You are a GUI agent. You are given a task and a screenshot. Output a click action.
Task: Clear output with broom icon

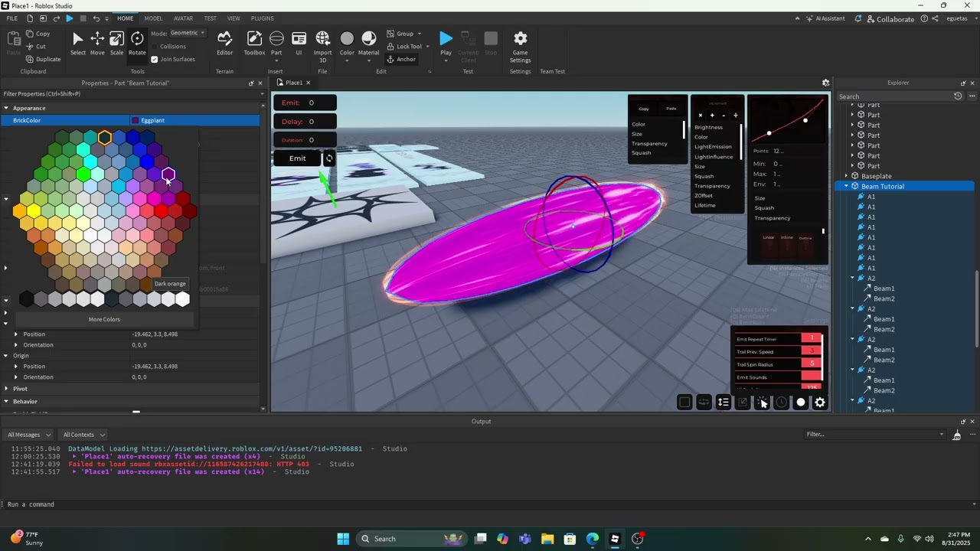click(x=956, y=435)
